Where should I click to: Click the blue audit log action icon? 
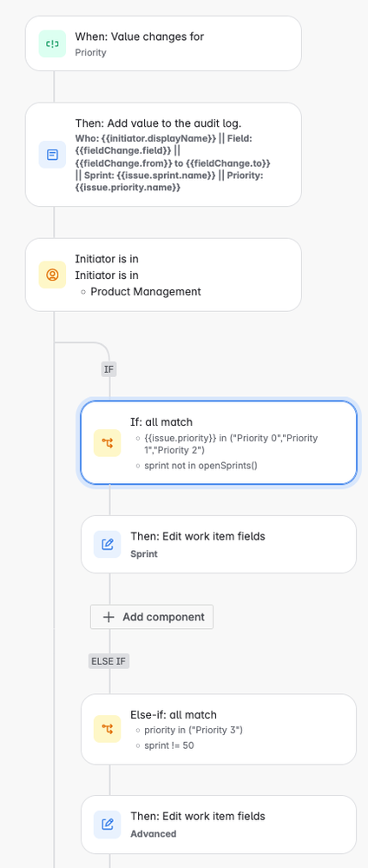pos(53,155)
